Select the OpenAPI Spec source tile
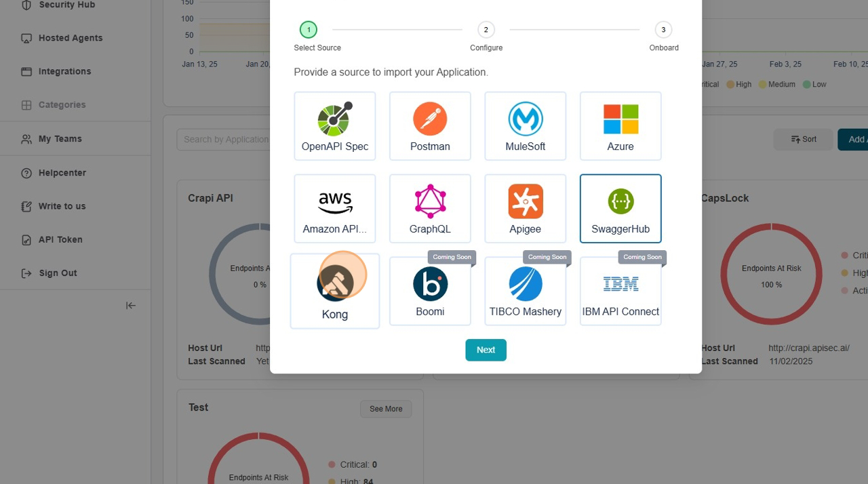The width and height of the screenshot is (868, 484). click(x=335, y=126)
